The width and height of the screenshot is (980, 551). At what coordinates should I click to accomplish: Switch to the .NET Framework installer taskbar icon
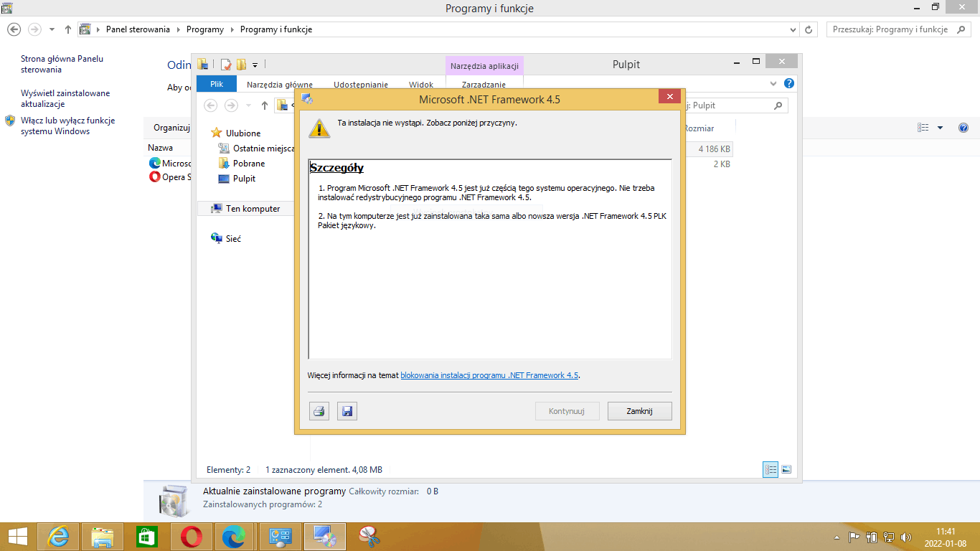tap(325, 537)
